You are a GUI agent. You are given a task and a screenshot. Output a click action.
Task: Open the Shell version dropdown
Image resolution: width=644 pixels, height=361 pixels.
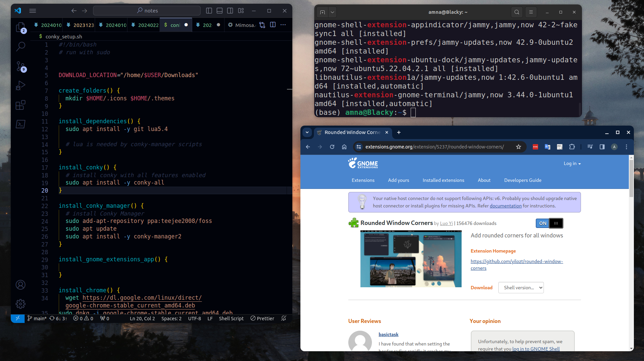click(x=521, y=288)
